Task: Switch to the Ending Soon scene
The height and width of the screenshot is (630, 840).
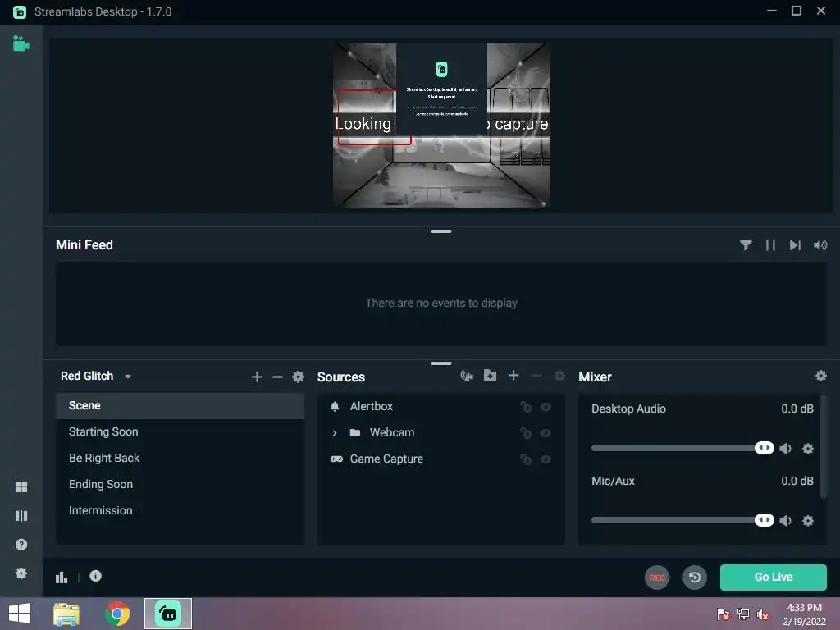Action: point(180,484)
